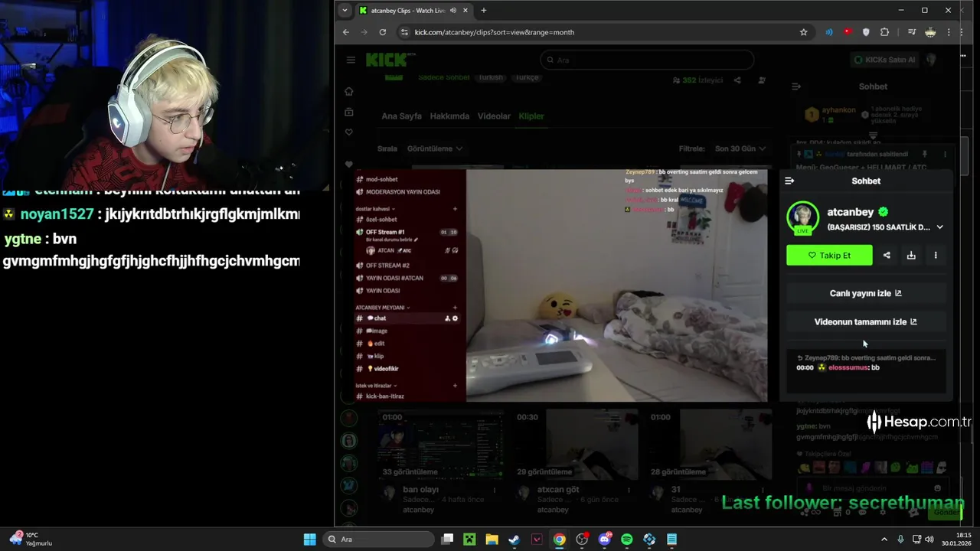Open Chrome tab search dropdown
Image resolution: width=980 pixels, height=551 pixels.
(x=345, y=11)
